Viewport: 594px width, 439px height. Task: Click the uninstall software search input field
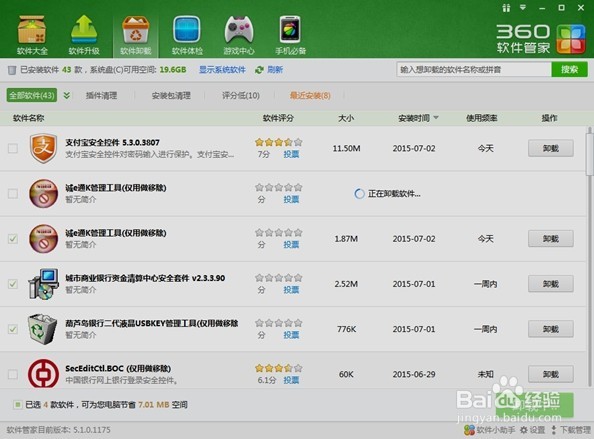pos(474,69)
